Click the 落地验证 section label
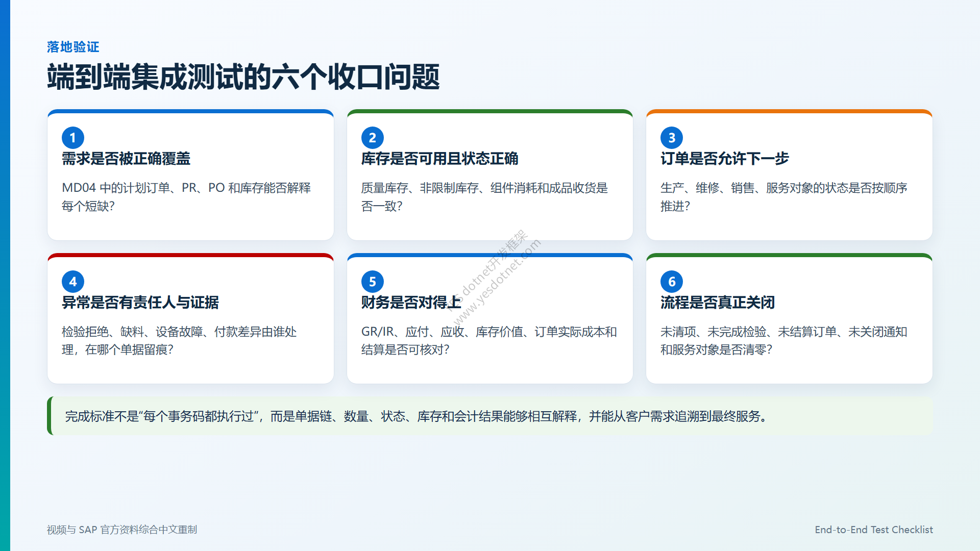This screenshot has width=980, height=551. pos(73,47)
